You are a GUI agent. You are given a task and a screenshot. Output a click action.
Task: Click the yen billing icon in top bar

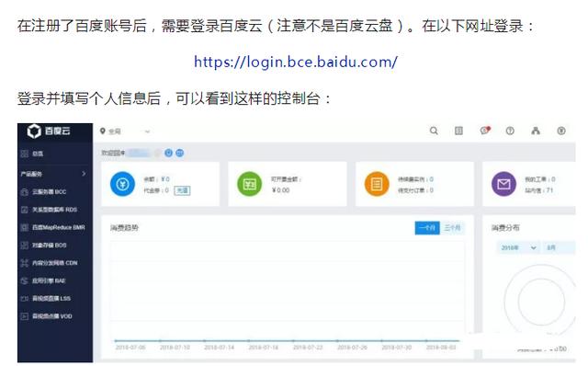point(561,131)
